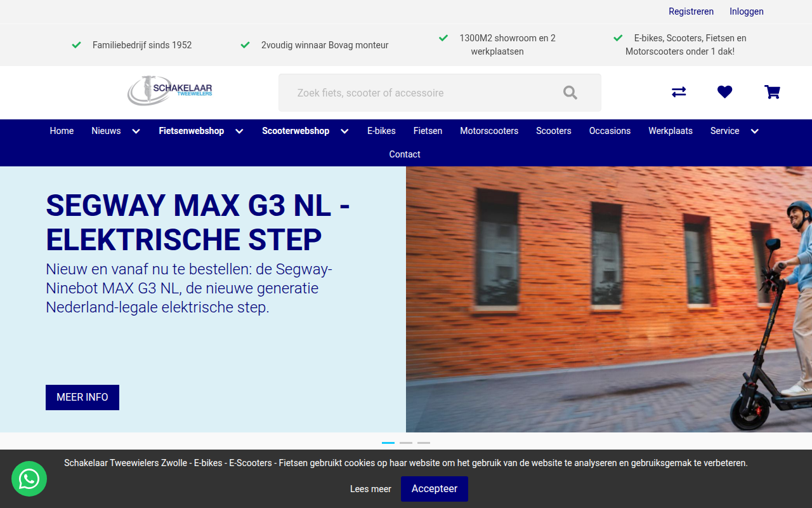Expand the Nieuws submenu chevron
This screenshot has height=508, width=812.
136,131
